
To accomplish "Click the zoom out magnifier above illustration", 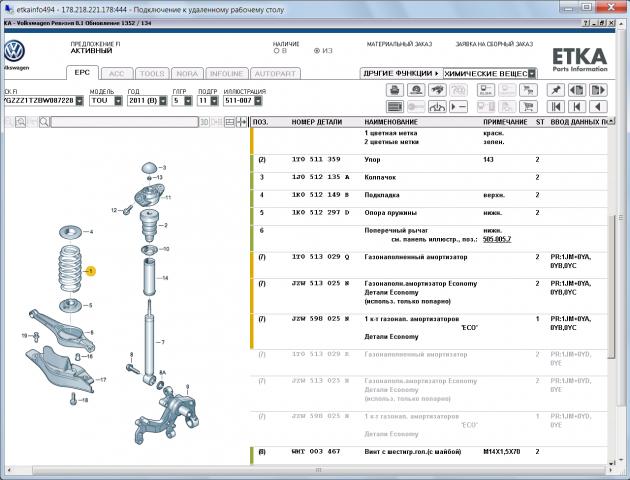I will (x=20, y=122).
